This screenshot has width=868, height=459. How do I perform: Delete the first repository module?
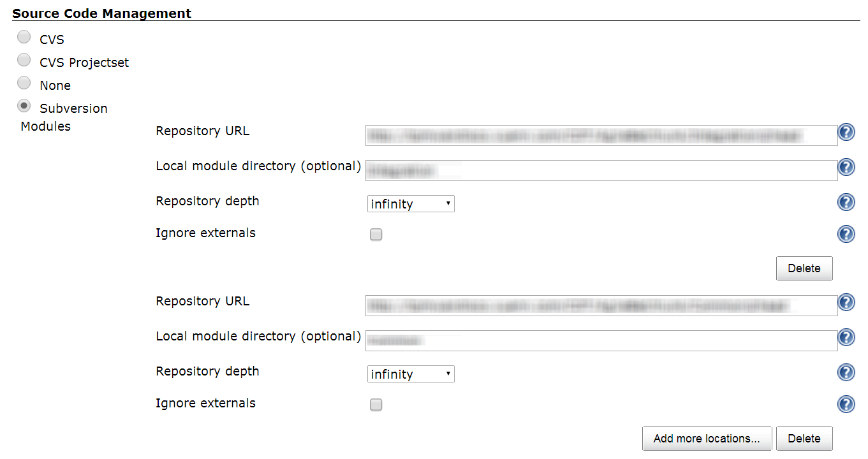tap(804, 268)
